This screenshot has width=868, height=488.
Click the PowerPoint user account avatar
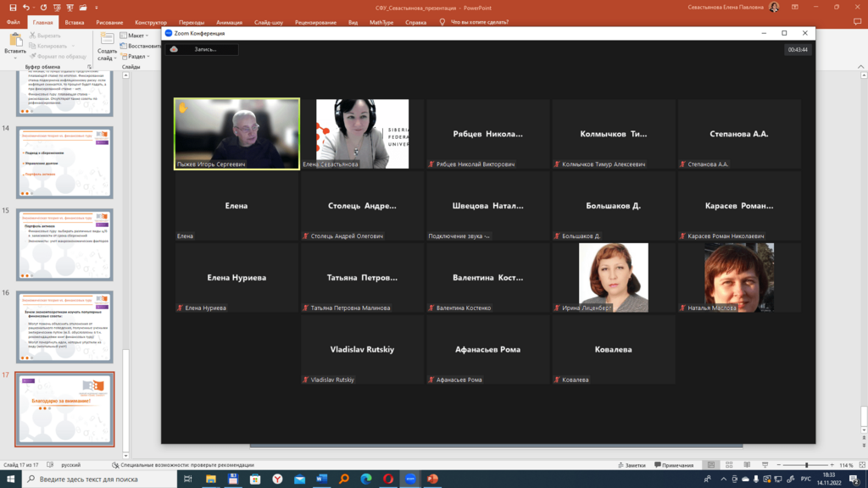[x=774, y=7]
